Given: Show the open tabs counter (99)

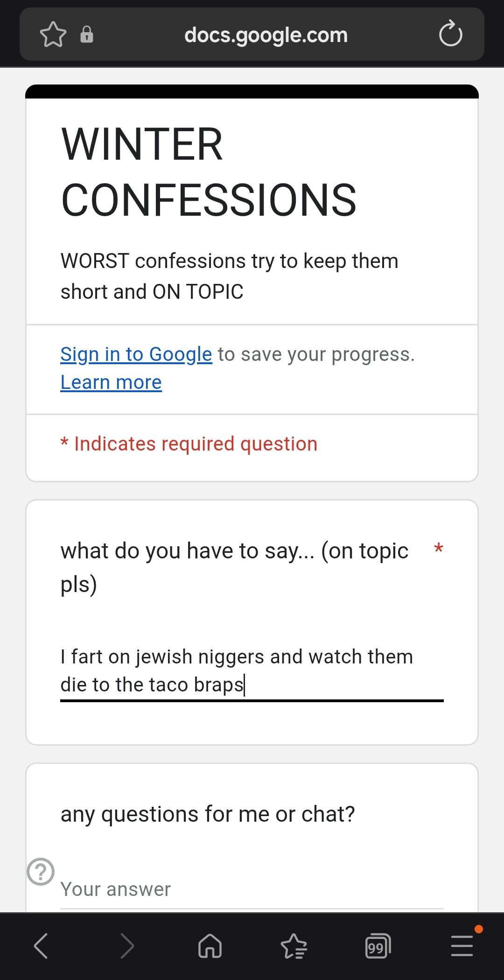Looking at the screenshot, I should click(x=377, y=946).
